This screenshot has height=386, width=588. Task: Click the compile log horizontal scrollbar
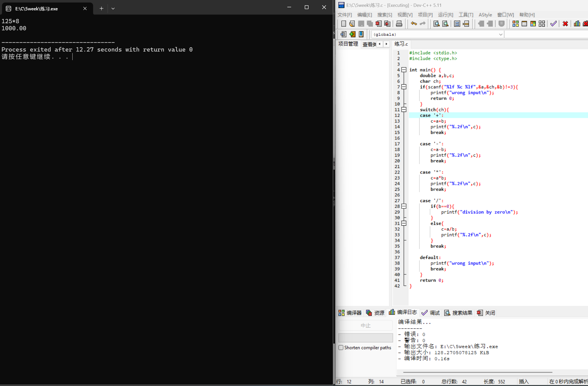[x=477, y=372]
